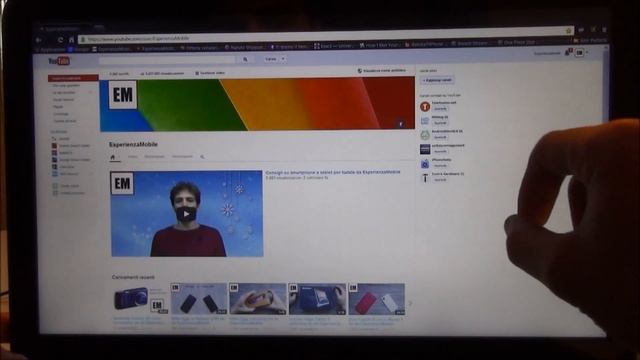Select the highlighted red sidebar item
The width and height of the screenshot is (640, 360).
pos(73,78)
